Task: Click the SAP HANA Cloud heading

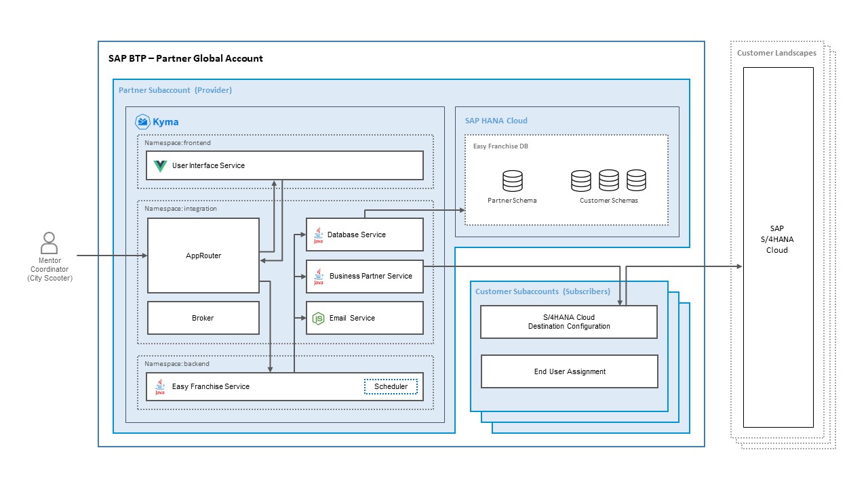Action: pos(496,121)
